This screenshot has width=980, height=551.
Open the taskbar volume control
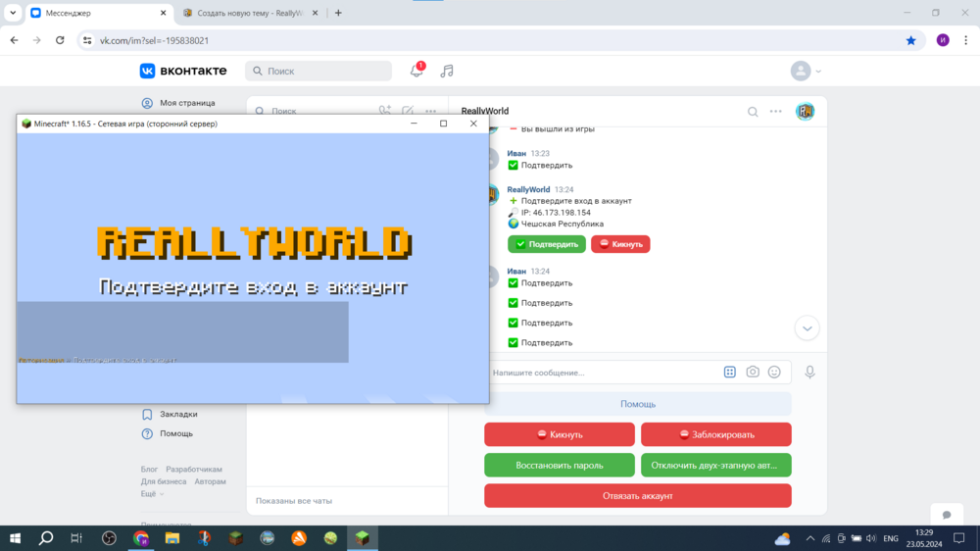[x=870, y=538]
